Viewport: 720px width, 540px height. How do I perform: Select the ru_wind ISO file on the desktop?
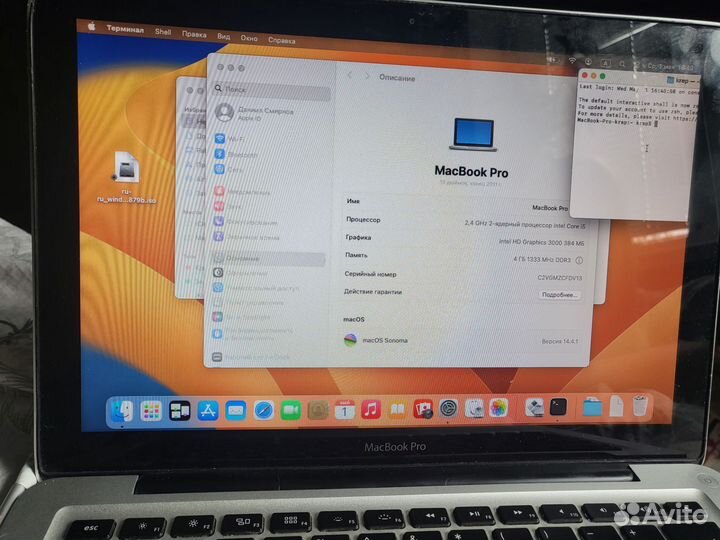pos(126,178)
